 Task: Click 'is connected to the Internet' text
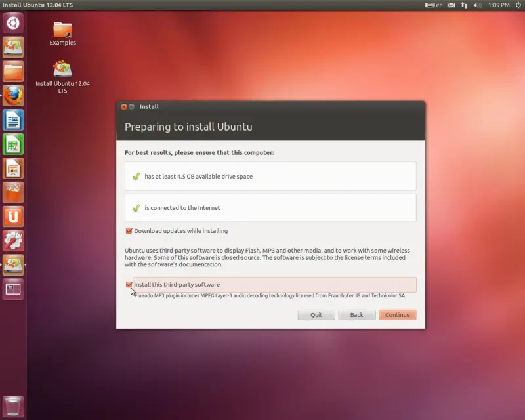click(x=182, y=208)
